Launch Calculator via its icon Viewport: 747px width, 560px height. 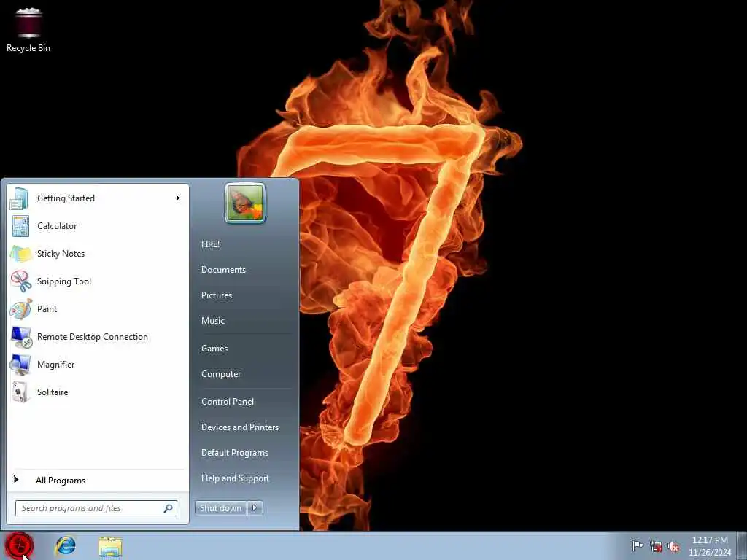[x=20, y=226]
